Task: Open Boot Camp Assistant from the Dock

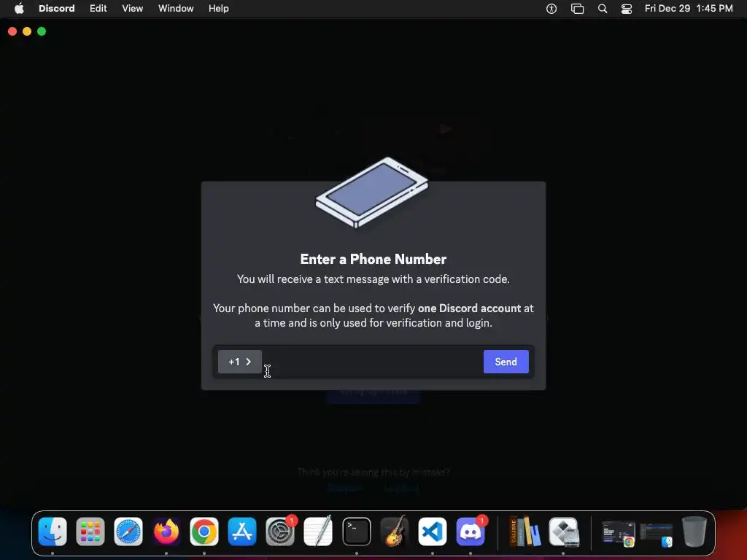Action: click(x=563, y=532)
